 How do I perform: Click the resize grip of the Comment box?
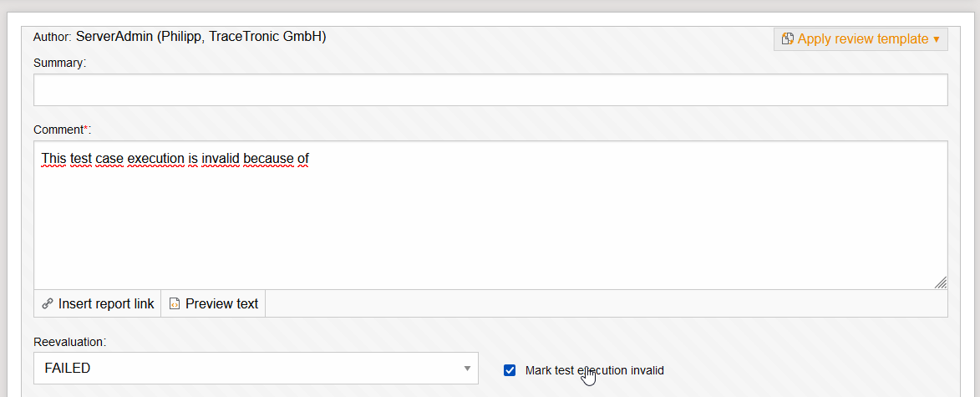[941, 282]
